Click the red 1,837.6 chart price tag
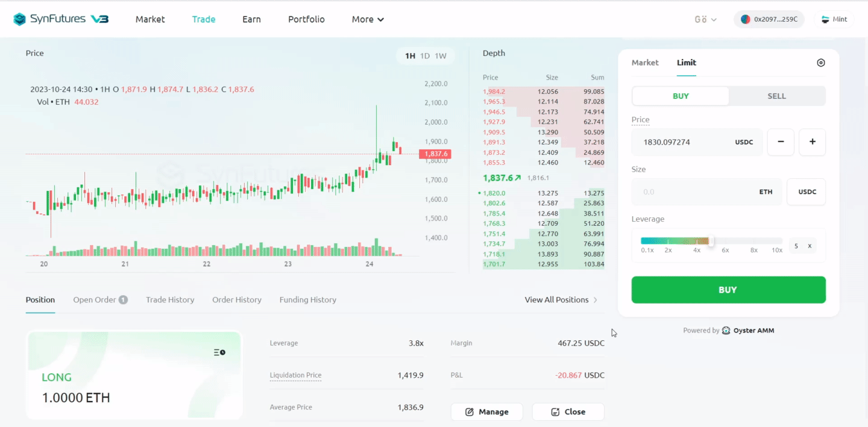868x427 pixels. pyautogui.click(x=435, y=154)
